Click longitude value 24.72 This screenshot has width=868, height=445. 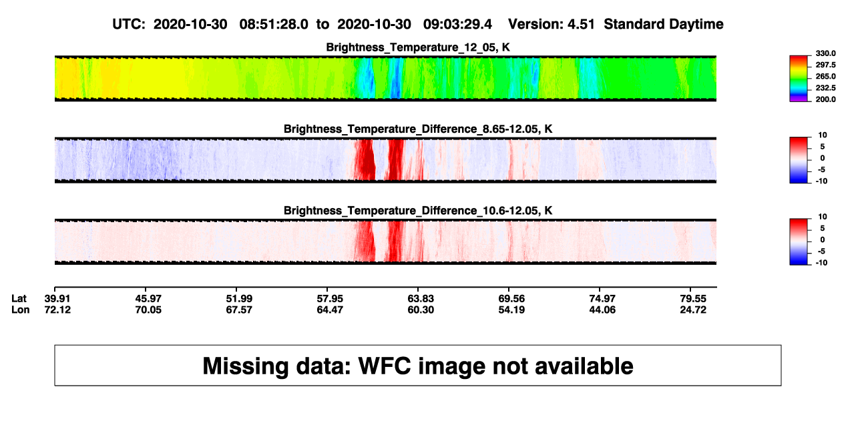[693, 310]
